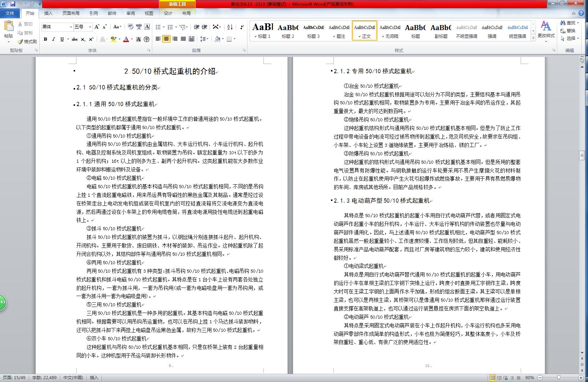Click the zoom slider in status bar
The image size is (588, 382).
click(559, 378)
